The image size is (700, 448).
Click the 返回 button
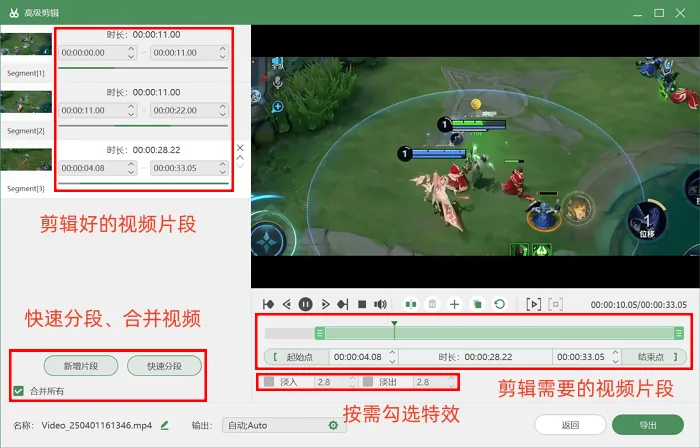(x=570, y=425)
